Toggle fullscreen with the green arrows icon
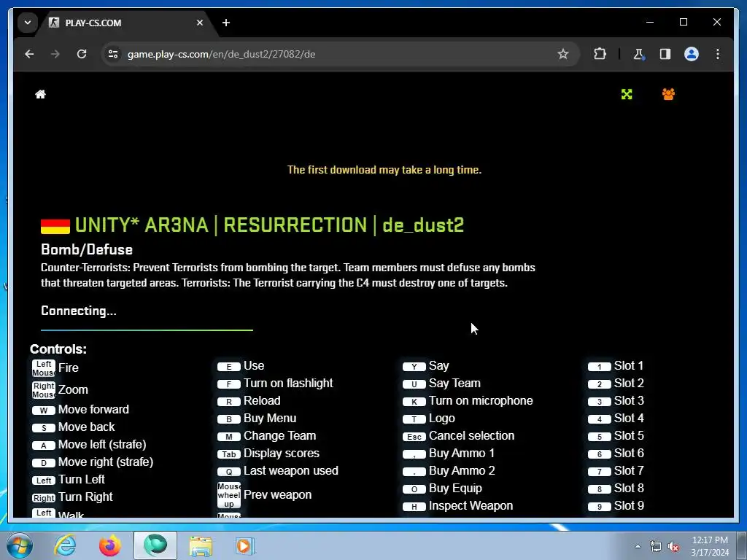747x560 pixels. coord(627,94)
